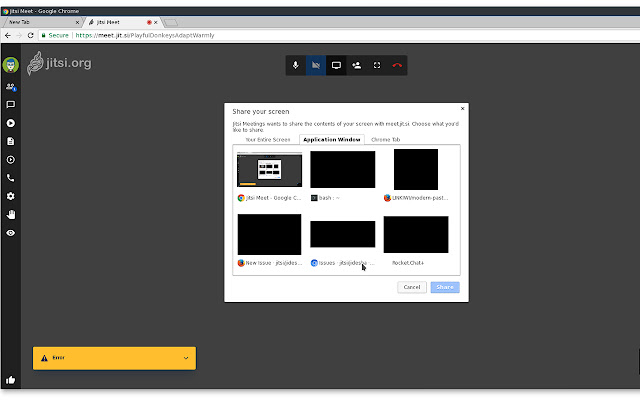
Task: Select the Issues Chromium window thumbnail
Action: [x=342, y=234]
